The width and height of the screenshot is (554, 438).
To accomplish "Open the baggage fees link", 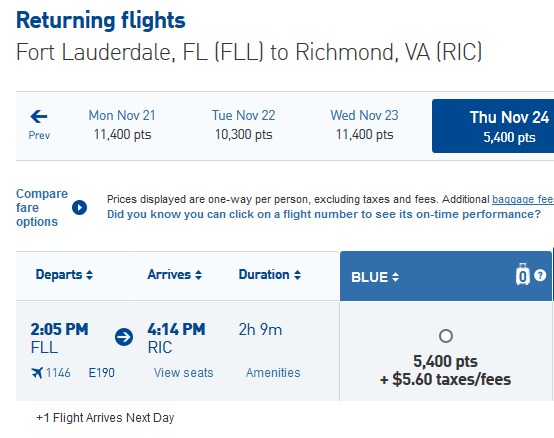I will [x=523, y=200].
